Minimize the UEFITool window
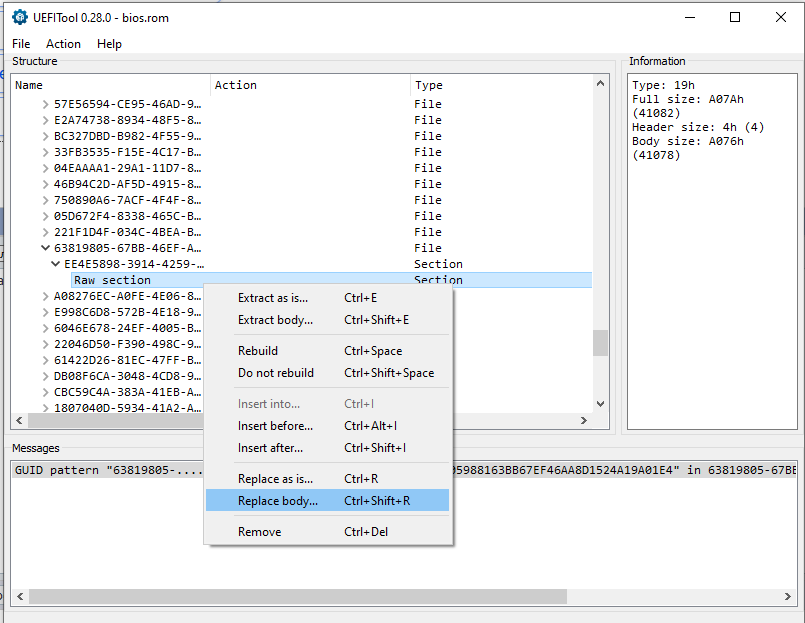 [x=690, y=17]
